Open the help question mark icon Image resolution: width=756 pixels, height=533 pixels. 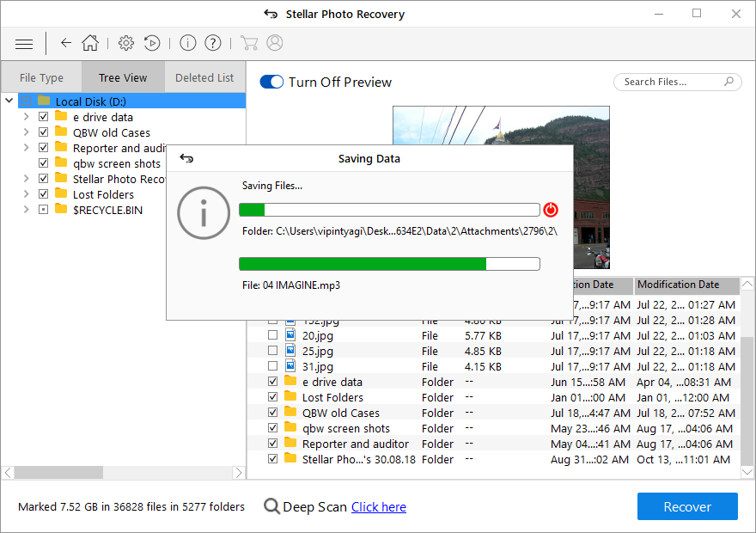pos(213,43)
